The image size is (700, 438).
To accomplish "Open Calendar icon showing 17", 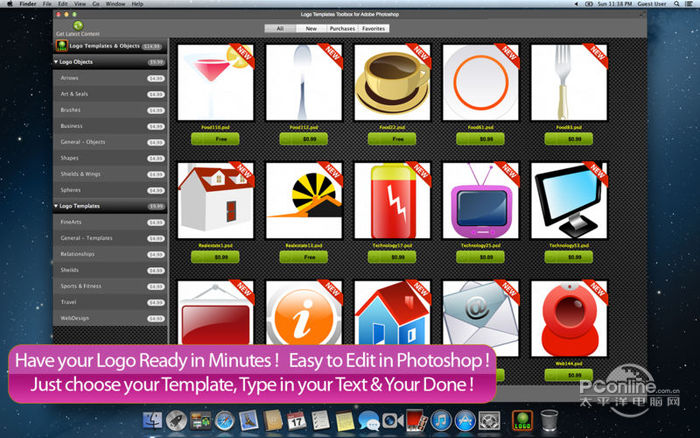I will click(296, 420).
